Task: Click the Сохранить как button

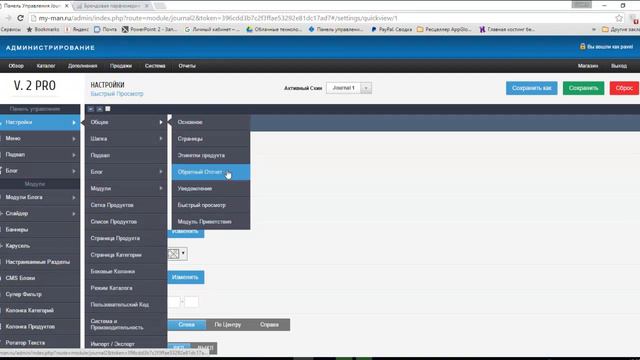Action: (531, 88)
